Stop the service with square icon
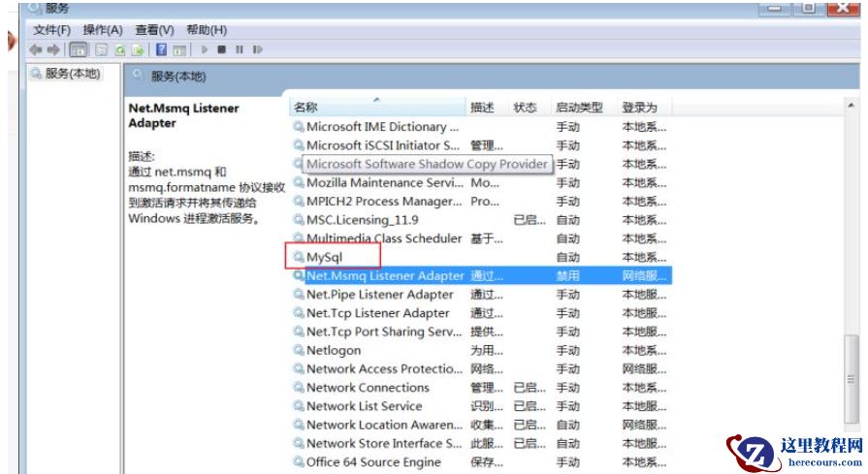Viewport: 868px width, 474px height. (221, 49)
